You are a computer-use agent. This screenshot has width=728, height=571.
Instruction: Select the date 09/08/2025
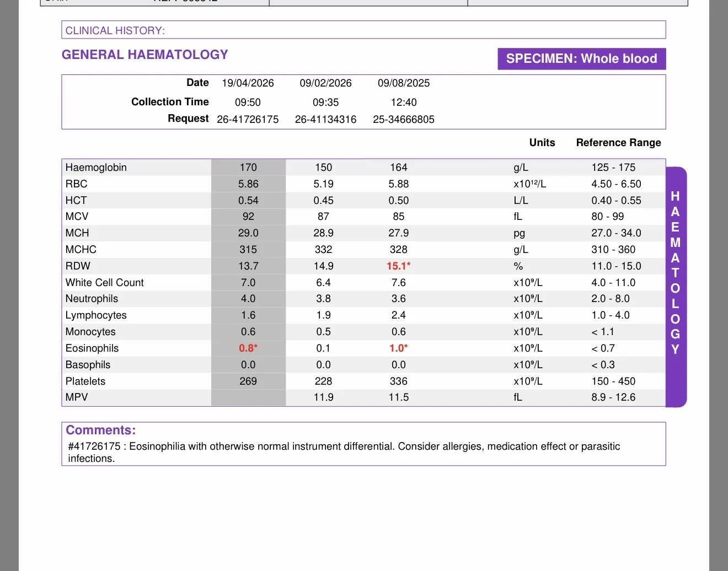[404, 83]
